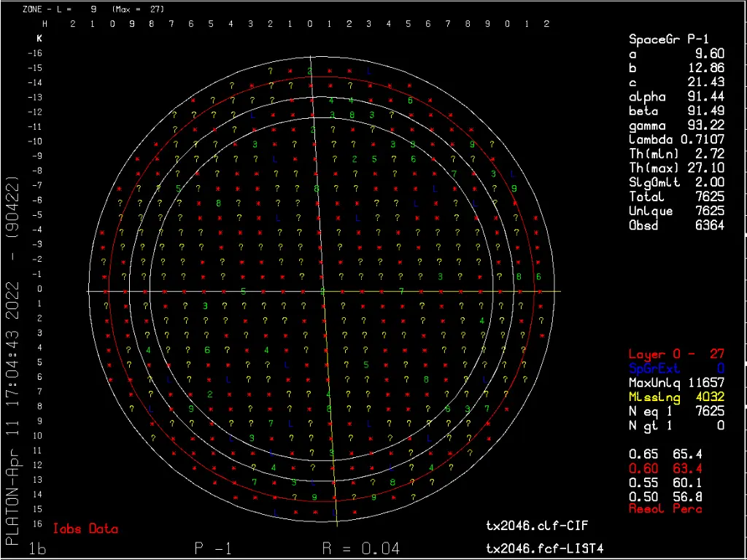The width and height of the screenshot is (747, 560).
Task: Click the 'N gt 1' label
Action: [x=650, y=426]
